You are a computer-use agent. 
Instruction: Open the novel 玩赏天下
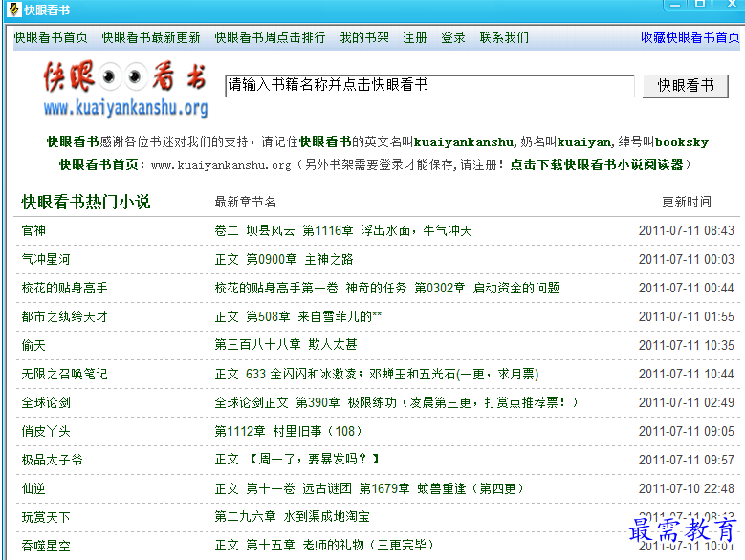pyautogui.click(x=46, y=517)
